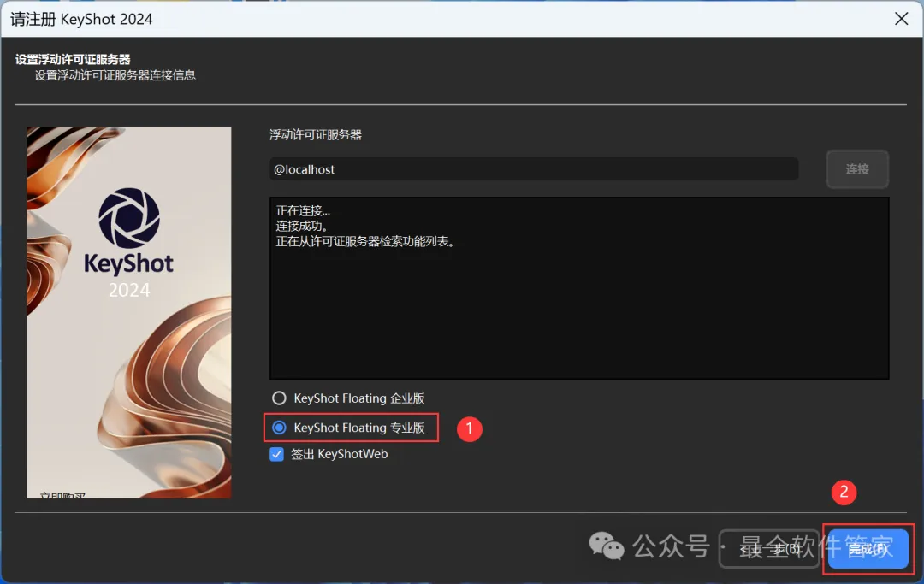Close the KeyShot 2024 registration dialog
This screenshot has width=924, height=584.
click(x=902, y=19)
